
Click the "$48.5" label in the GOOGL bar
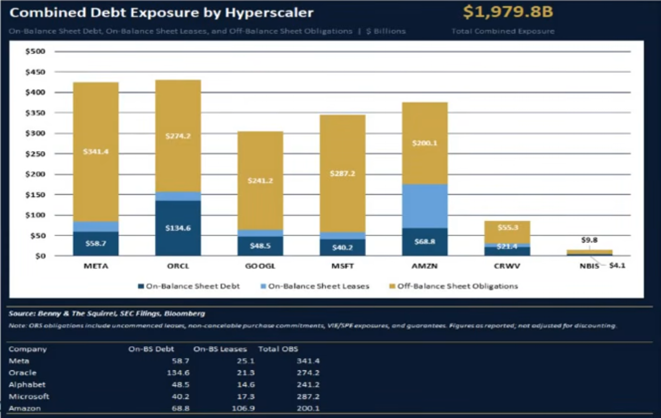point(261,246)
